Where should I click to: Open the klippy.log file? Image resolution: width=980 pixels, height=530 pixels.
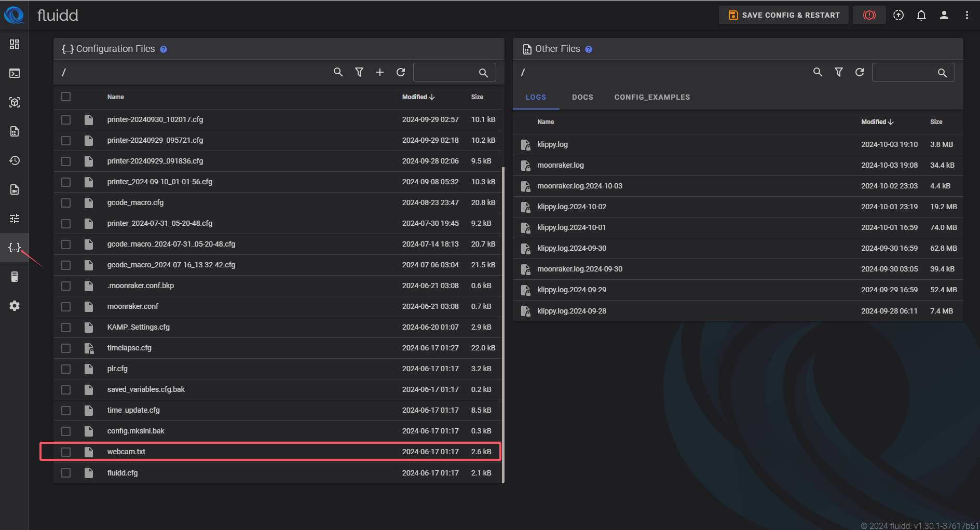click(552, 144)
